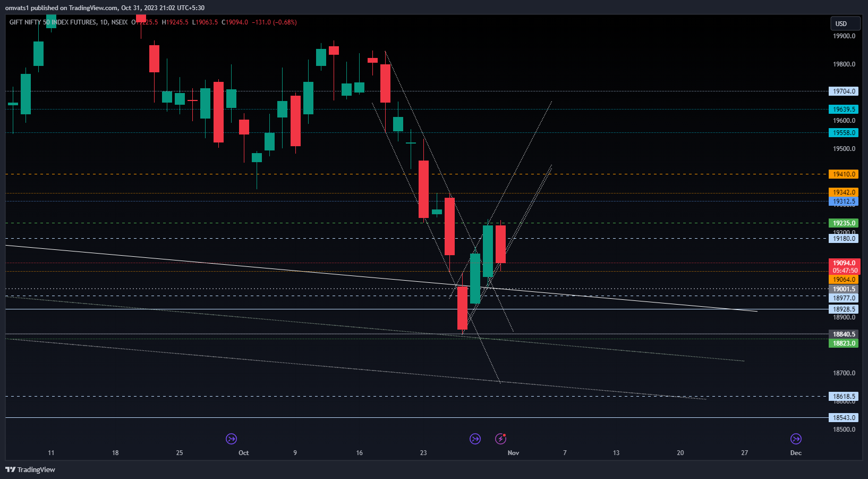The image size is (868, 479).
Task: Click the NSEIX exchange text in the header
Action: [x=120, y=22]
